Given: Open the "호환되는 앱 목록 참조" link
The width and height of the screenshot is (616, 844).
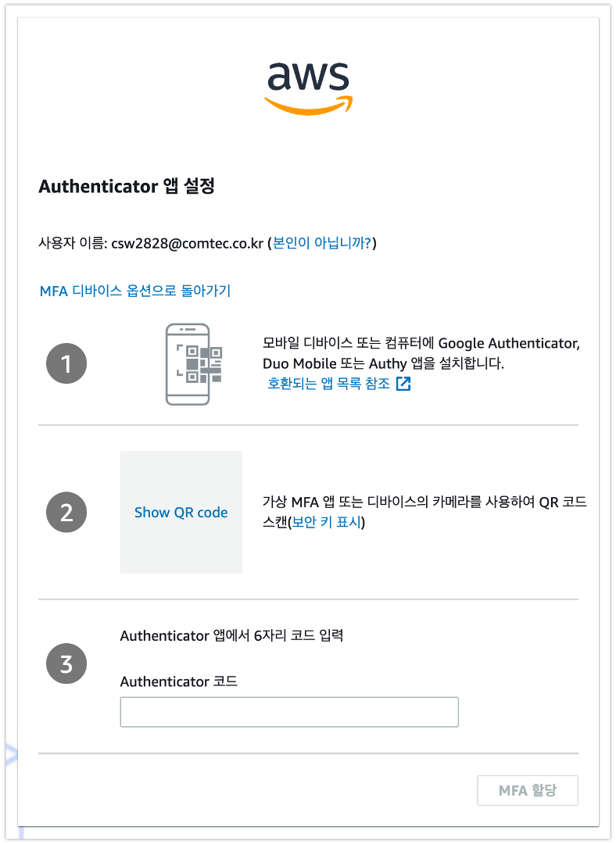Looking at the screenshot, I should pos(329,384).
